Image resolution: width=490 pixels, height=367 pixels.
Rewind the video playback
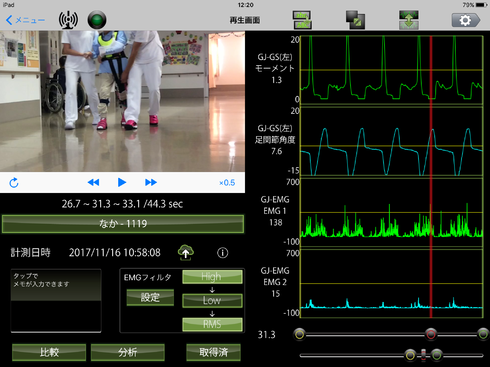93,182
